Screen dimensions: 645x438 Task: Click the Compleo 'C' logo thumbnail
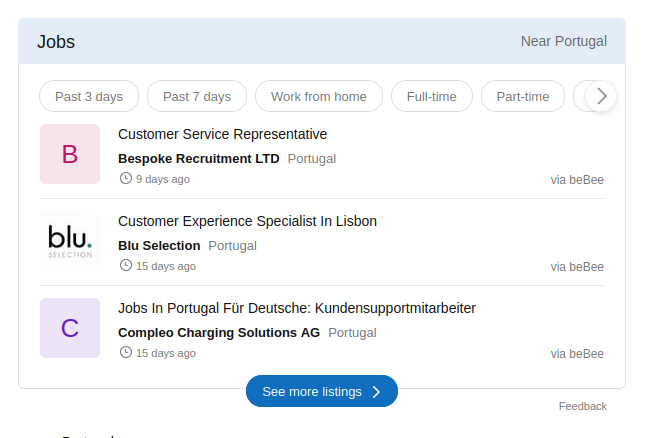[70, 328]
